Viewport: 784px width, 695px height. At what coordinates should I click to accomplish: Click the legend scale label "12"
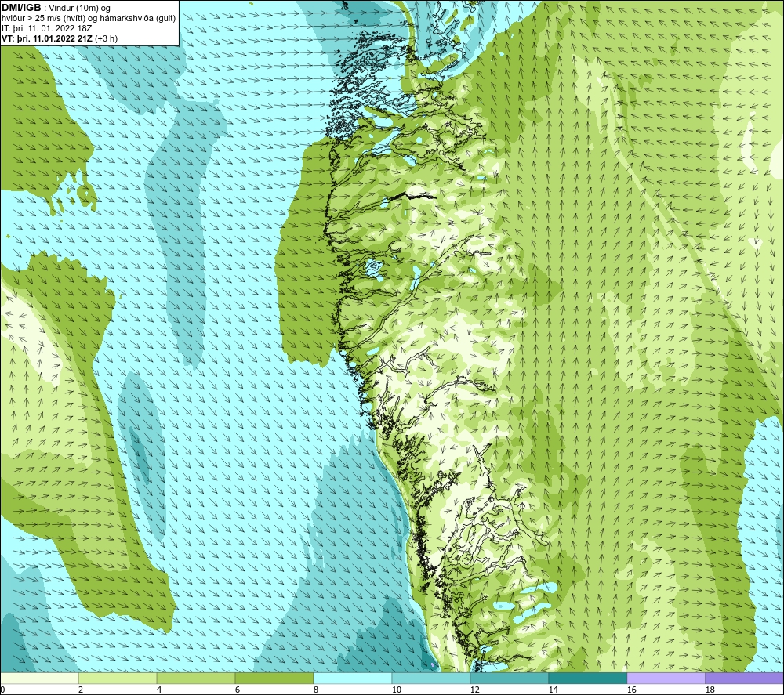(x=475, y=690)
